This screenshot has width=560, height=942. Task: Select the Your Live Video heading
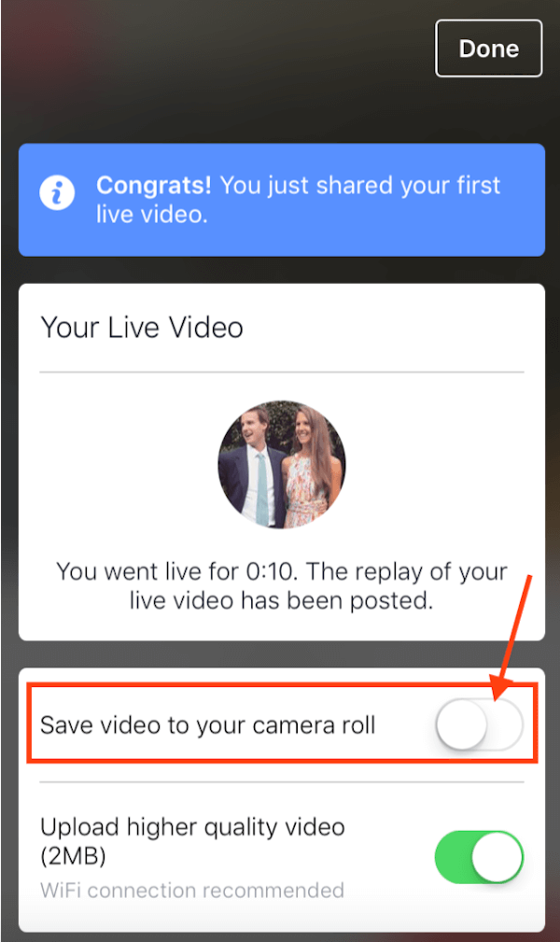(x=142, y=328)
